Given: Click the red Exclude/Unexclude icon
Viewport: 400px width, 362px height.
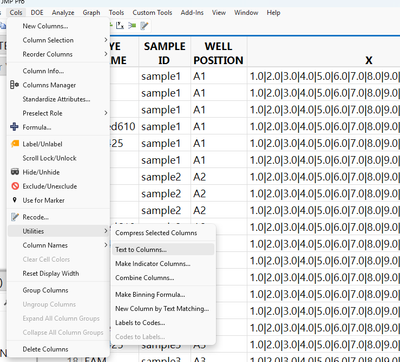Looking at the screenshot, I should pyautogui.click(x=15, y=186).
